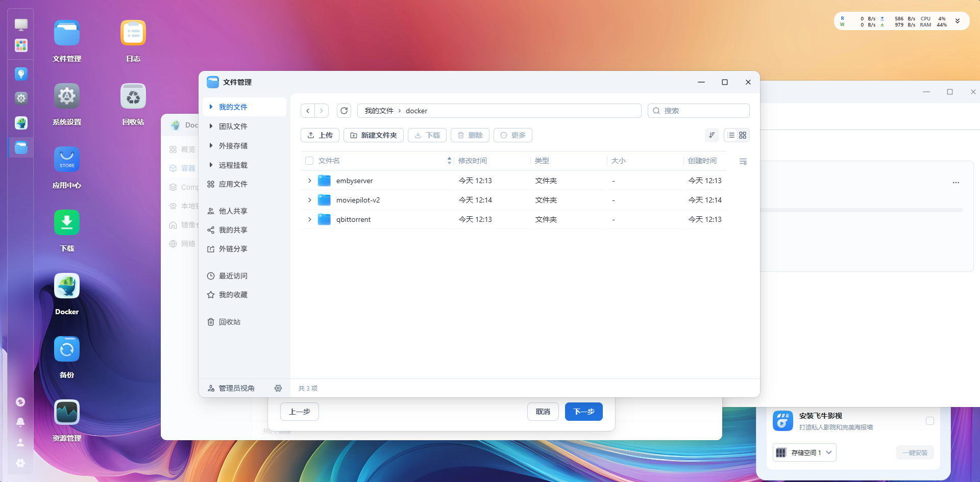
Task: Check the 安装飞牛影视 checkbox
Action: pos(929,421)
